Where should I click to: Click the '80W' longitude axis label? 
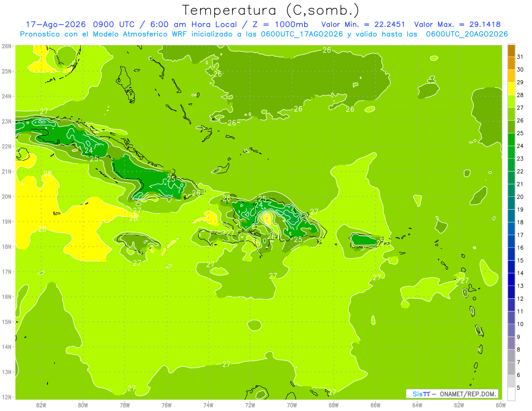(83, 405)
